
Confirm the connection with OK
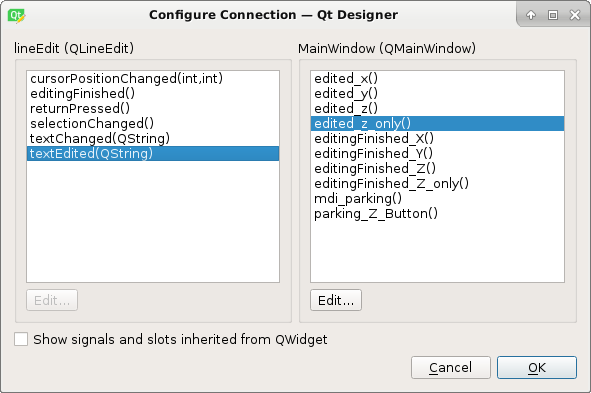click(537, 367)
